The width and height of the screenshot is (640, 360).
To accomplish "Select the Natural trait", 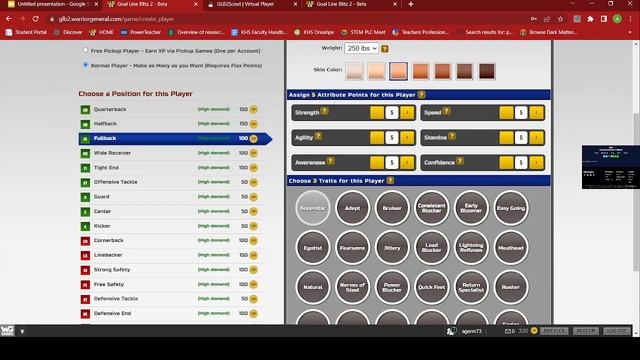I will [x=313, y=287].
